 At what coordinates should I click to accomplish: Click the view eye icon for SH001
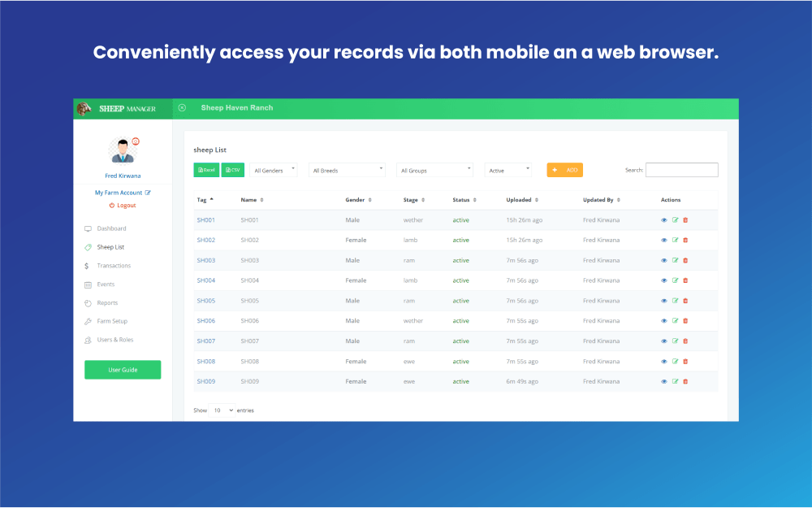(x=664, y=220)
